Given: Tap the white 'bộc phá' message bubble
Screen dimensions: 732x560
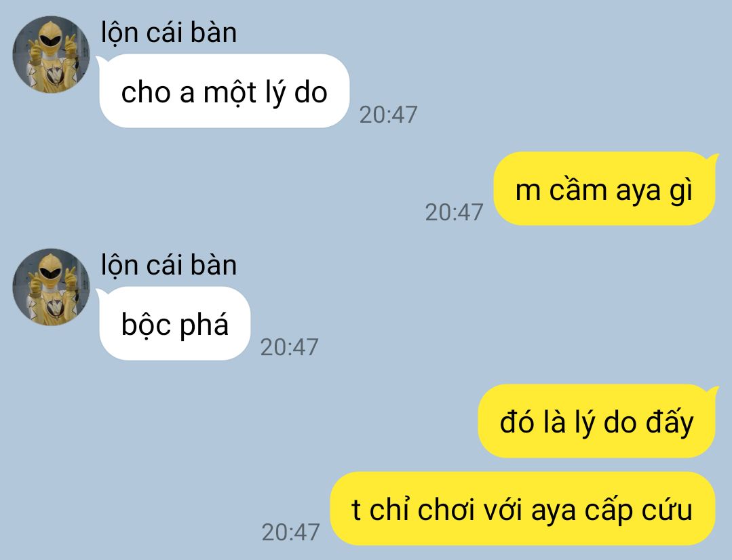Looking at the screenshot, I should [x=174, y=323].
